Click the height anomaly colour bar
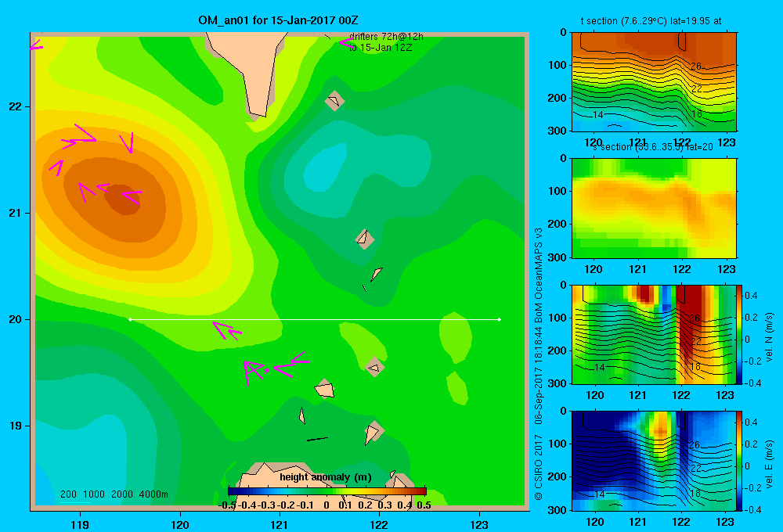783x532 pixels. (327, 491)
